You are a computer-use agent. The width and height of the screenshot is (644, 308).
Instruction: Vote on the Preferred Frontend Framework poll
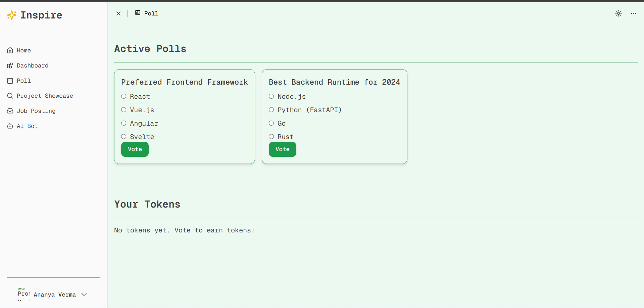coord(135,149)
